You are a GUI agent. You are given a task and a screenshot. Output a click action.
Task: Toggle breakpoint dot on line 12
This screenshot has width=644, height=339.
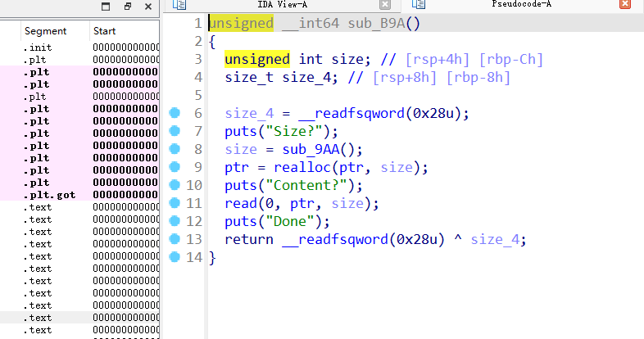pos(175,221)
